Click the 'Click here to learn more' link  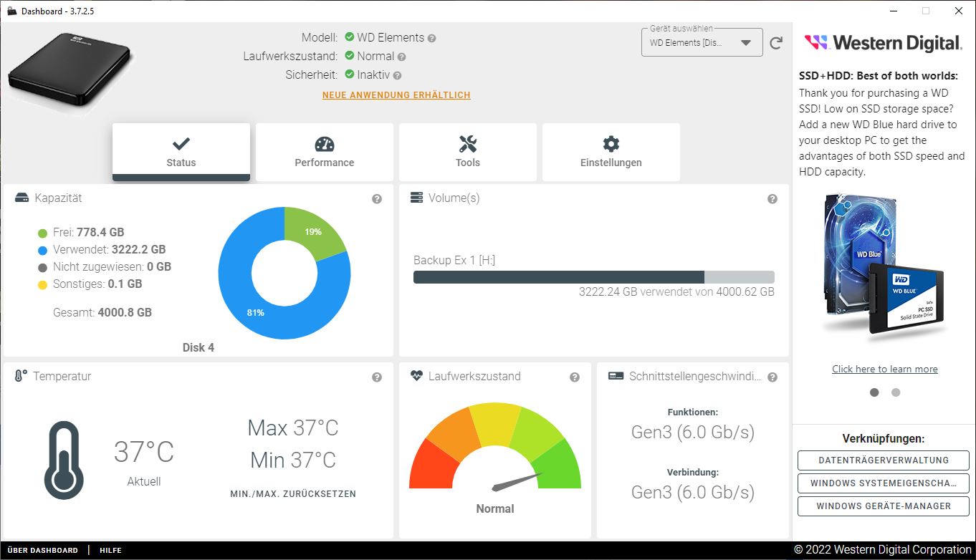tap(885, 369)
